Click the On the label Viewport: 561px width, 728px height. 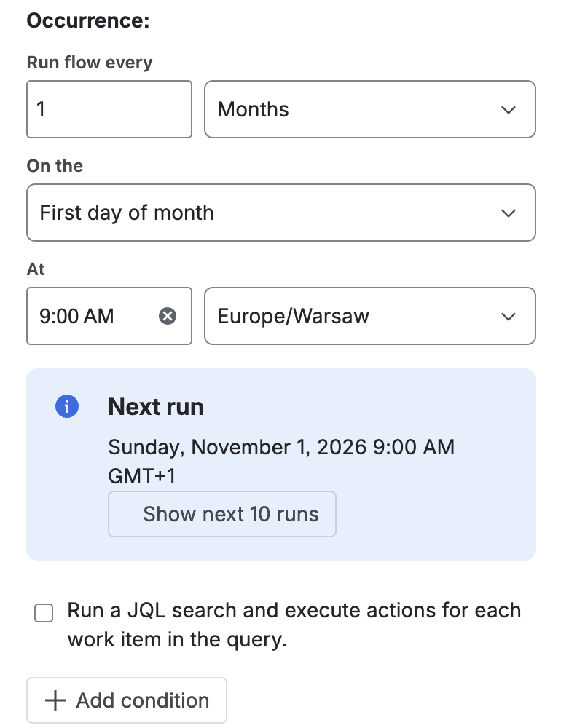(x=55, y=166)
